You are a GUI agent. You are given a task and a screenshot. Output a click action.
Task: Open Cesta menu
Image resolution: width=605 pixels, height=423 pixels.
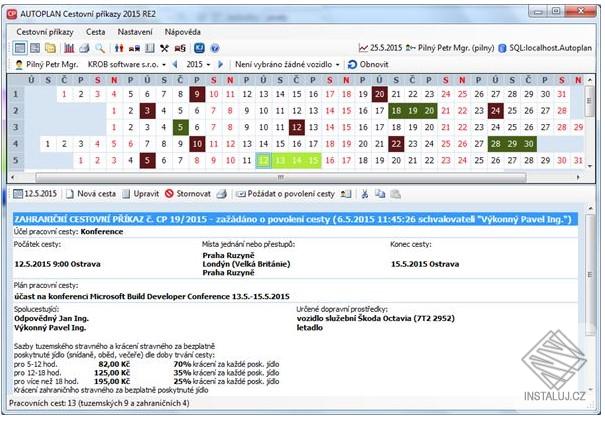pos(95,32)
